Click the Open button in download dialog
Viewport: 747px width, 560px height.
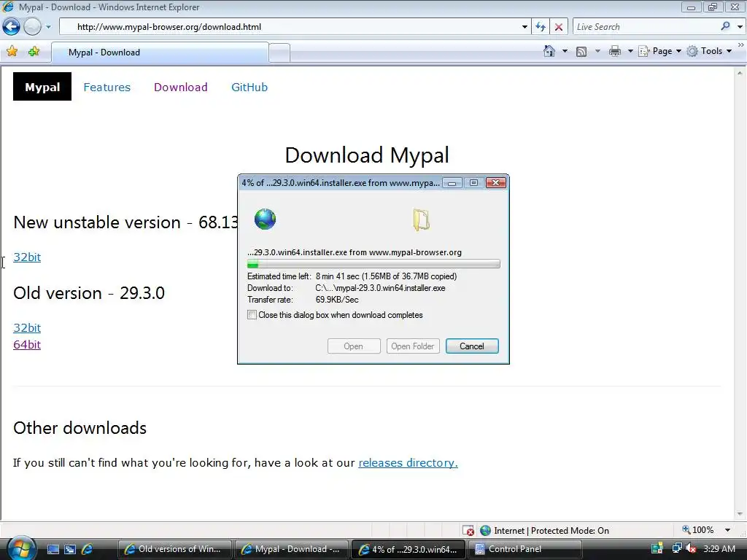point(354,346)
